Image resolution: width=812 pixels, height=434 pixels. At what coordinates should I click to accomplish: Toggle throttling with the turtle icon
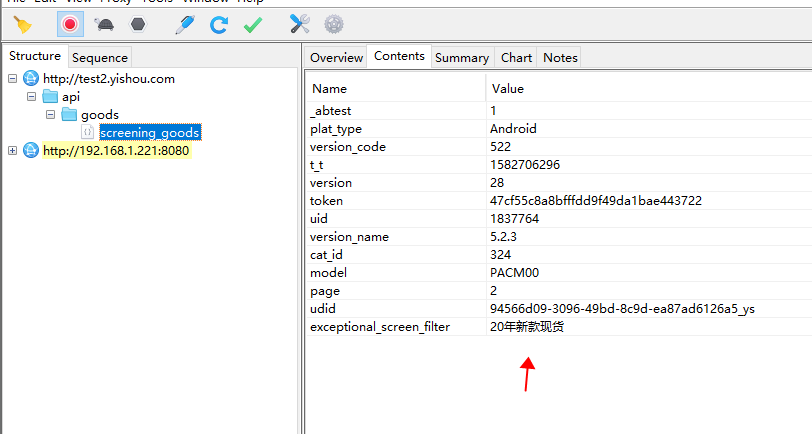coord(104,24)
